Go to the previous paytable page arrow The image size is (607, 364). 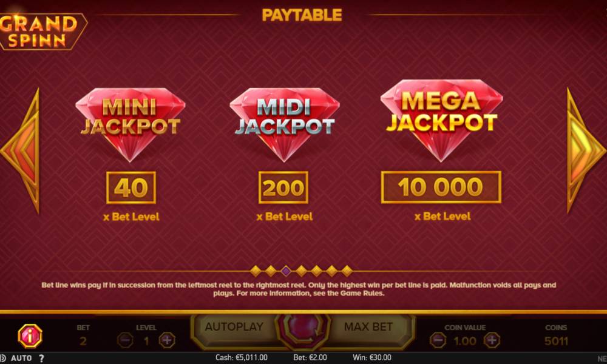(x=20, y=150)
